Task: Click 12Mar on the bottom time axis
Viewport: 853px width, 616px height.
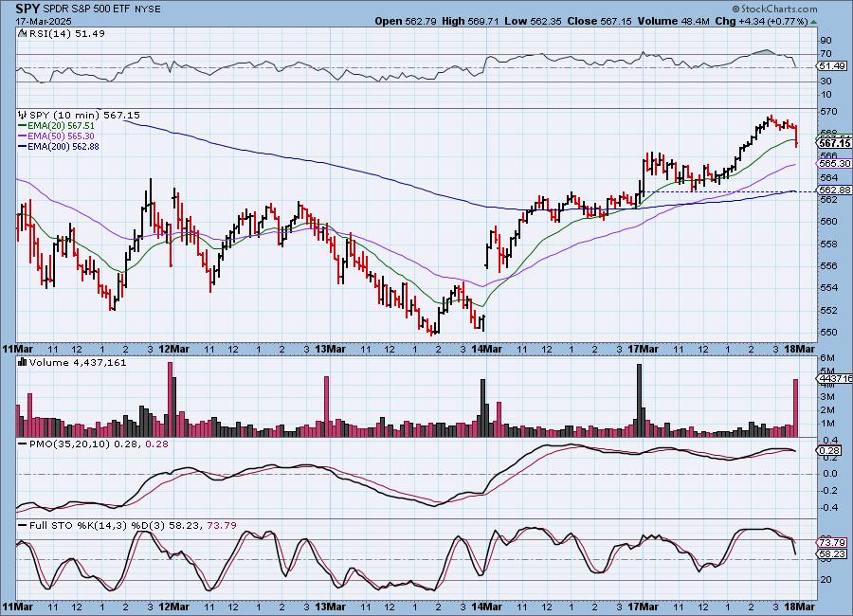Action: point(173,607)
